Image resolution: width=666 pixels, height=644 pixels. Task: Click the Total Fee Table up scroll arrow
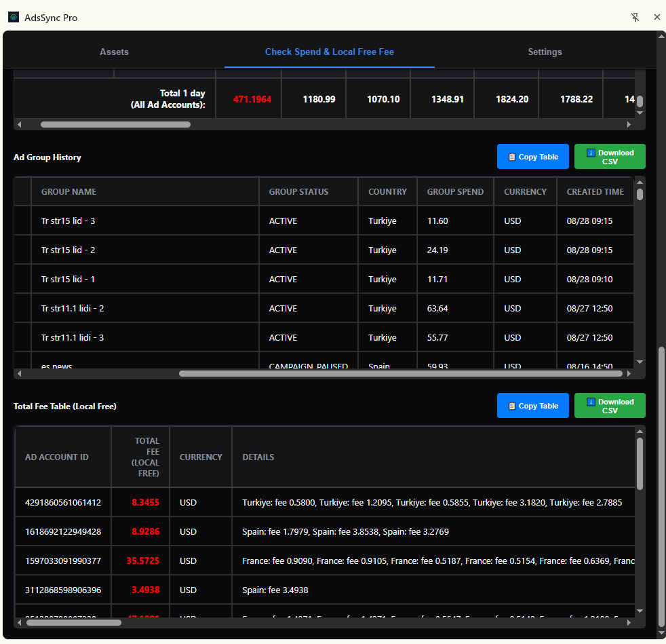tap(640, 432)
